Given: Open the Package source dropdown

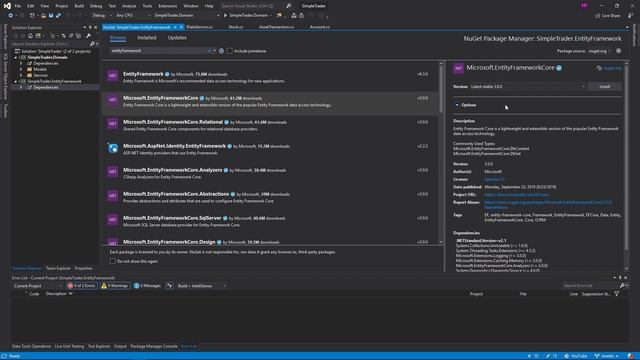Looking at the screenshot, I should [600, 51].
